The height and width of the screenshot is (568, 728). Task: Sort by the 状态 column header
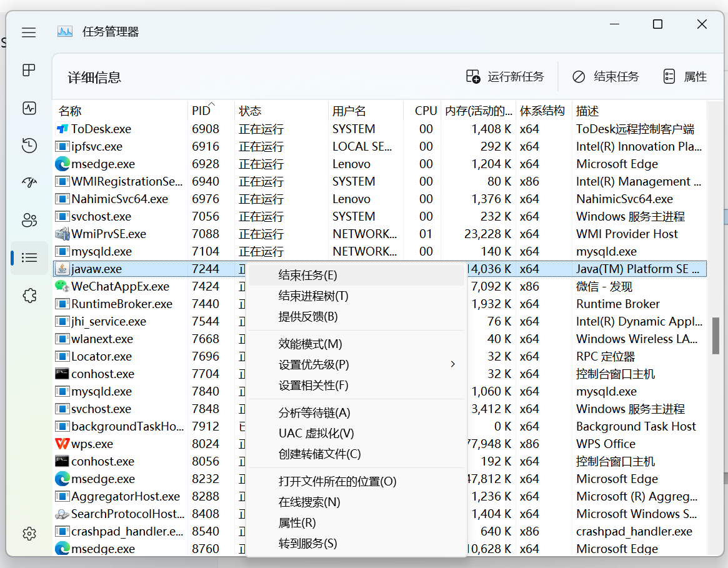coord(281,111)
